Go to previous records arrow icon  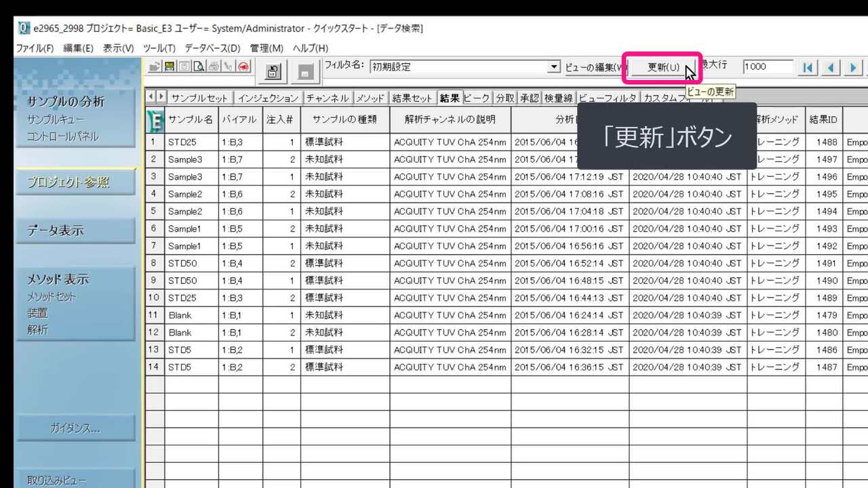pyautogui.click(x=831, y=67)
